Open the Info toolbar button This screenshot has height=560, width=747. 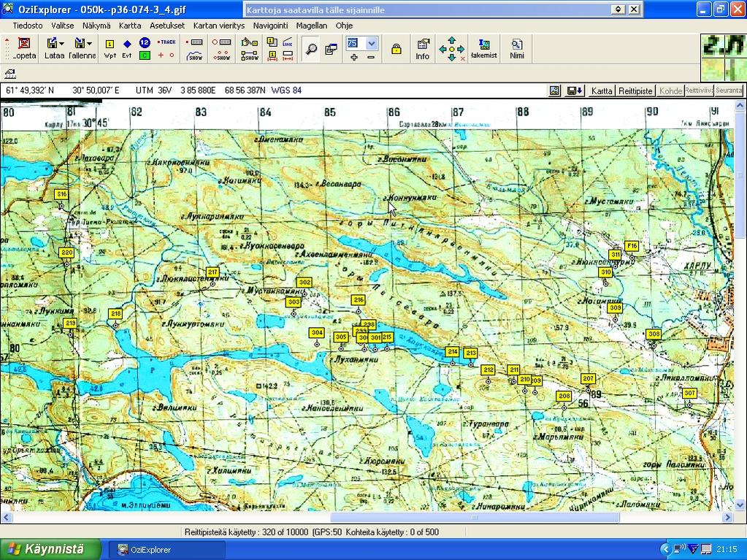point(423,48)
